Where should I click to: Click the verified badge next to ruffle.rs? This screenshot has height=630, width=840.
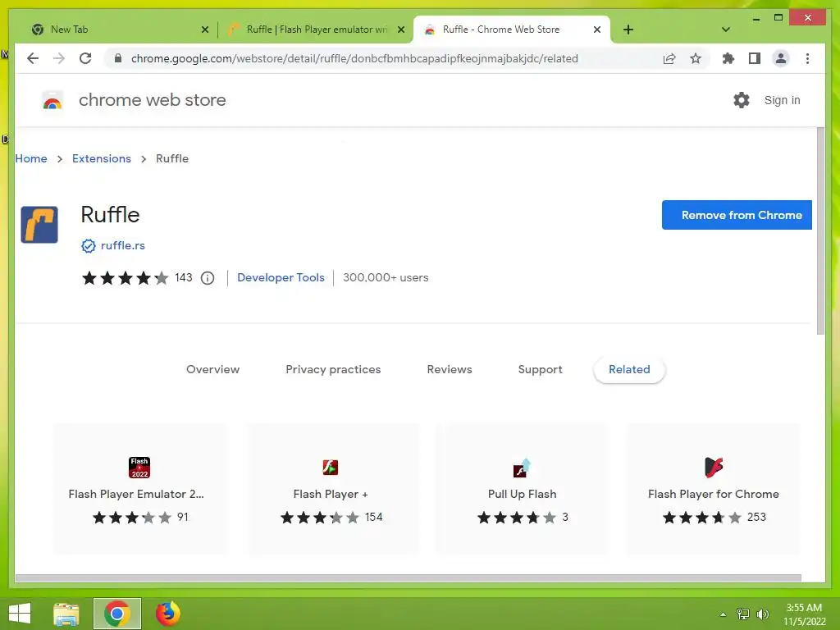coord(89,246)
